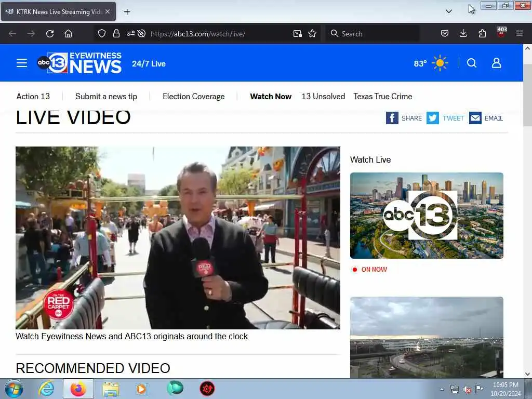The height and width of the screenshot is (399, 532).
Task: Open Windows Explorer folder in taskbar
Action: [x=111, y=389]
